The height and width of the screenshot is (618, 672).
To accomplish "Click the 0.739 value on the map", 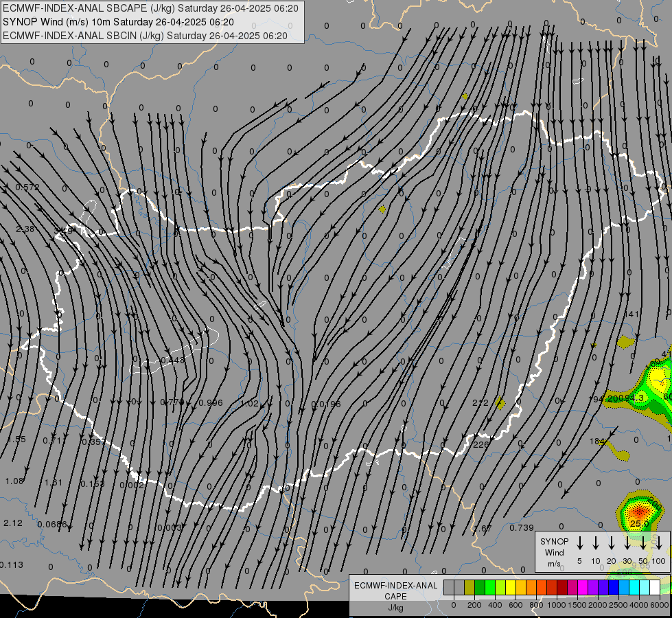I will tap(522, 527).
